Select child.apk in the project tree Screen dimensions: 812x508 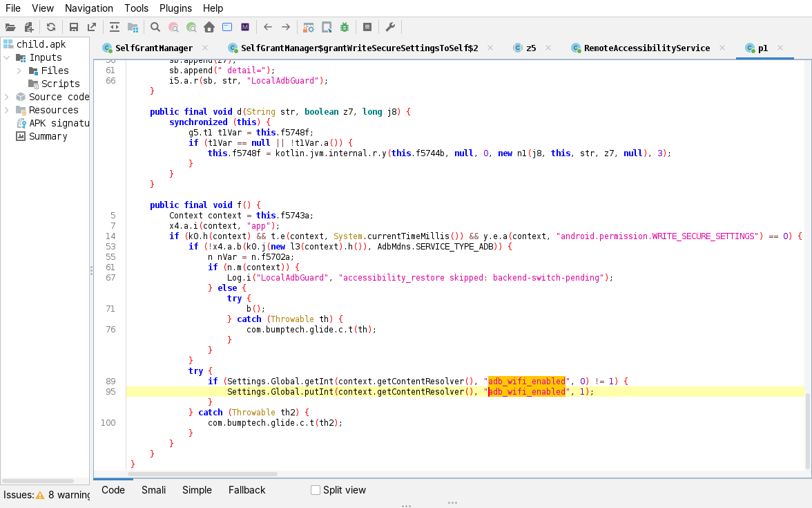pyautogui.click(x=41, y=44)
